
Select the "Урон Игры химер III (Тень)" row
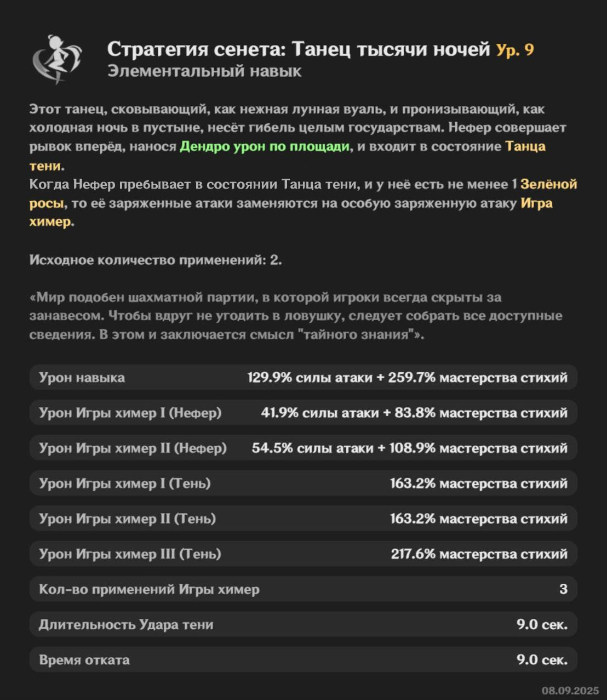tap(303, 554)
